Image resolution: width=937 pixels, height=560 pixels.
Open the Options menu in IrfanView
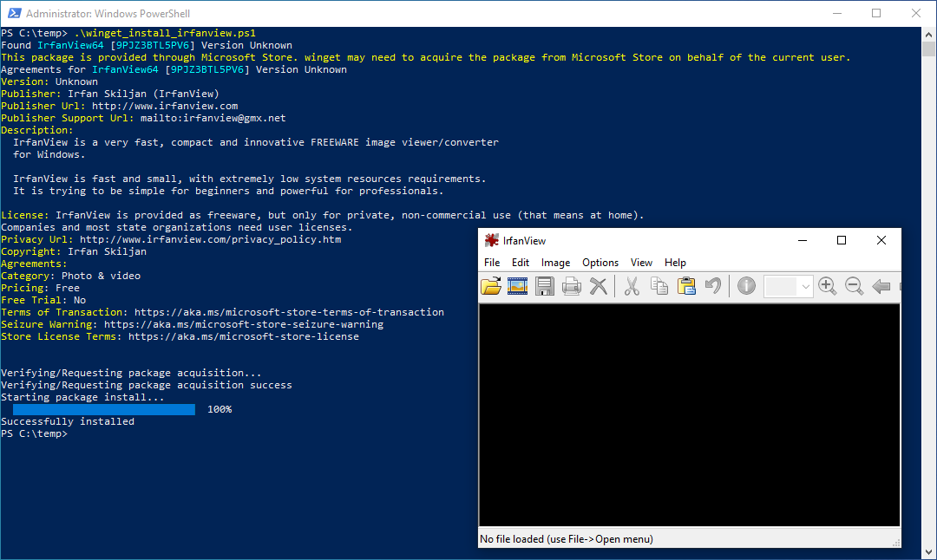click(600, 263)
